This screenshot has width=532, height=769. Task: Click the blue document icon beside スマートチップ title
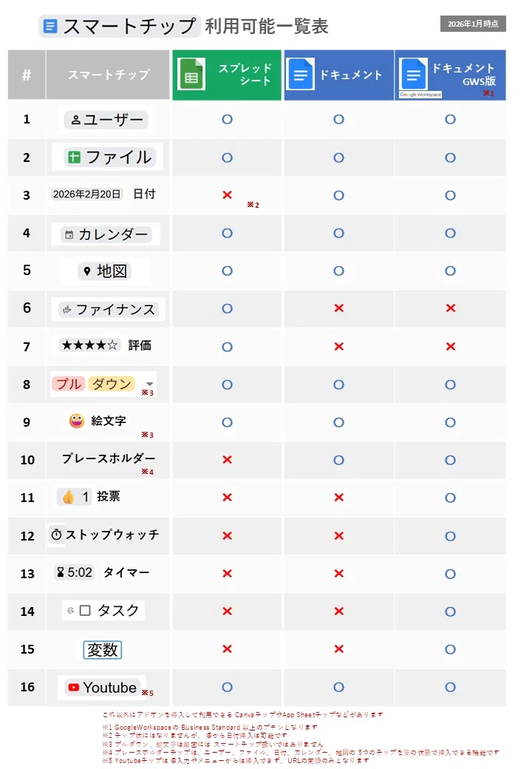click(x=50, y=26)
